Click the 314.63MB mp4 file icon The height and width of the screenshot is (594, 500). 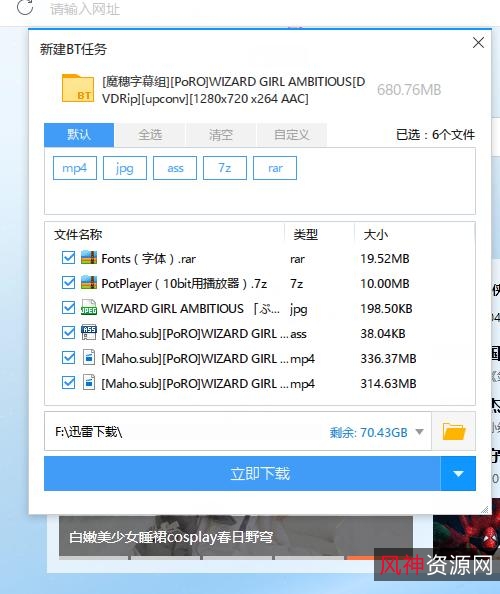click(x=89, y=383)
